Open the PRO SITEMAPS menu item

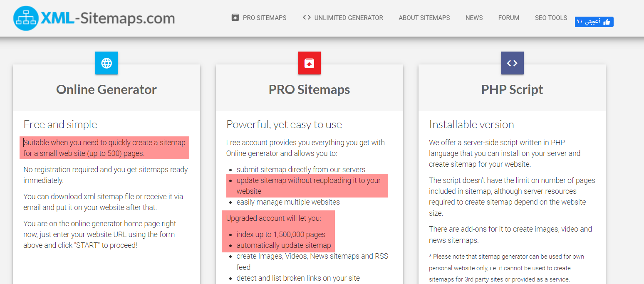[x=265, y=18]
